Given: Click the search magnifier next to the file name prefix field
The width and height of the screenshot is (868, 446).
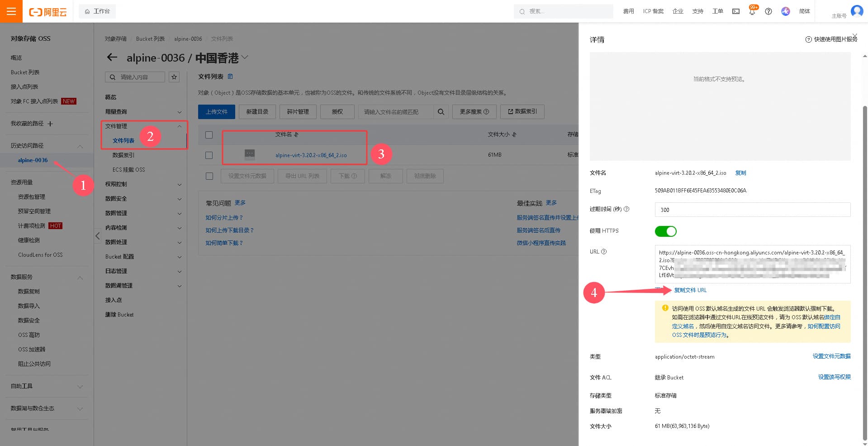Looking at the screenshot, I should coord(441,112).
